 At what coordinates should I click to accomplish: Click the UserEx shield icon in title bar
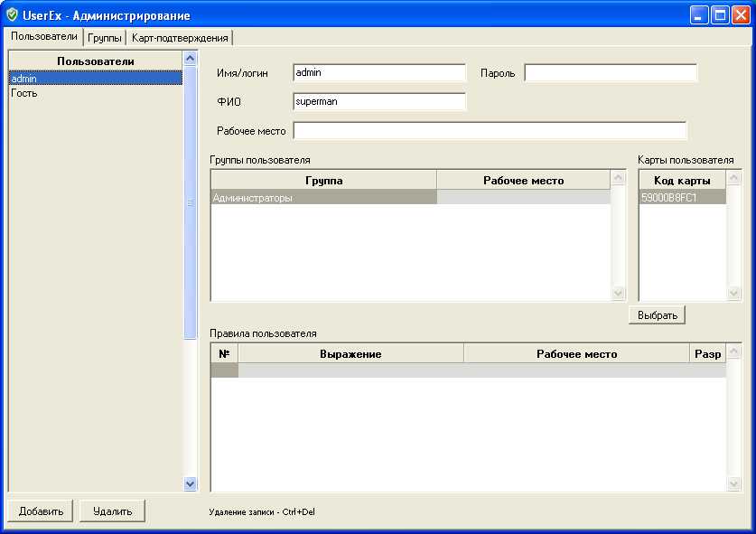coord(12,15)
